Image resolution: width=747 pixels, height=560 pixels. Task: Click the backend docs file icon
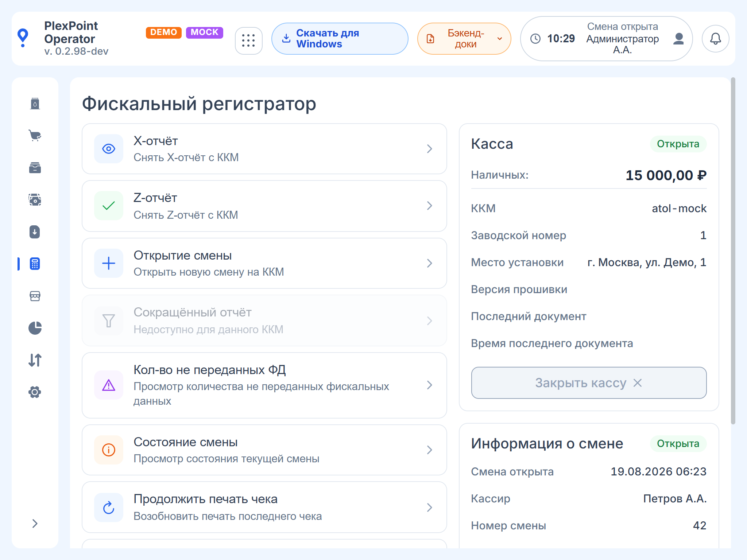click(x=430, y=39)
